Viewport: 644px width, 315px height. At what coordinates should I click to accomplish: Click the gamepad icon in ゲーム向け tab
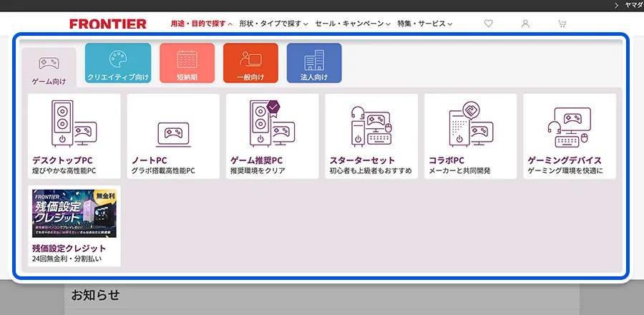click(49, 63)
